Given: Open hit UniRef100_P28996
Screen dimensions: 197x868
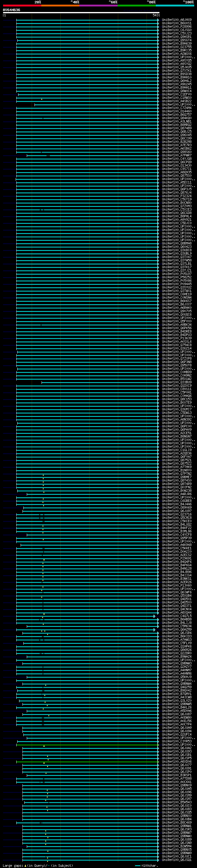Looking at the screenshot, I should click(177, 26).
